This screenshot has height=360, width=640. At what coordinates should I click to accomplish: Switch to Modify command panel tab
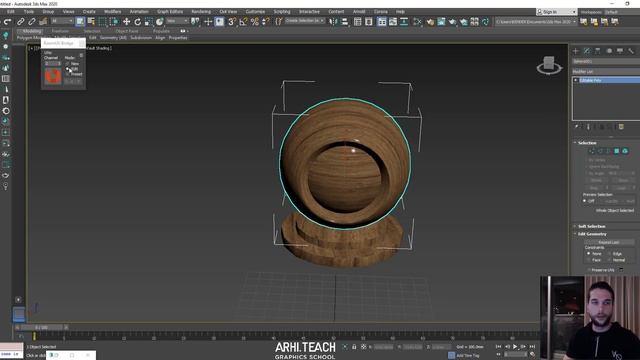point(587,51)
